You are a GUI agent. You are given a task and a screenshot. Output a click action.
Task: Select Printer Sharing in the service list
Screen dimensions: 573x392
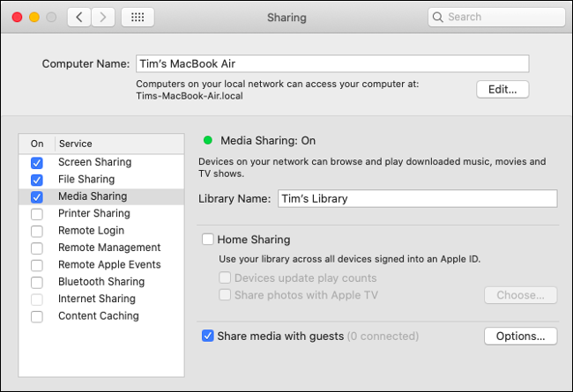click(101, 213)
